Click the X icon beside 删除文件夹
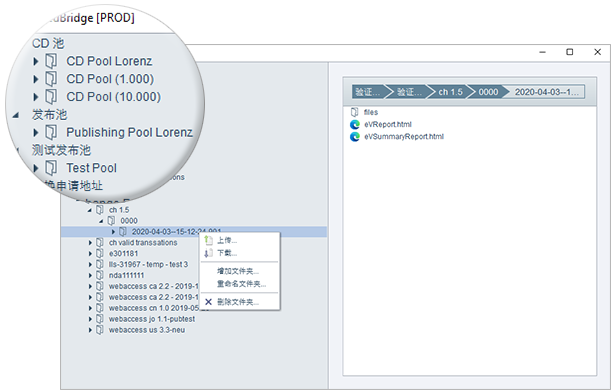 coord(208,302)
